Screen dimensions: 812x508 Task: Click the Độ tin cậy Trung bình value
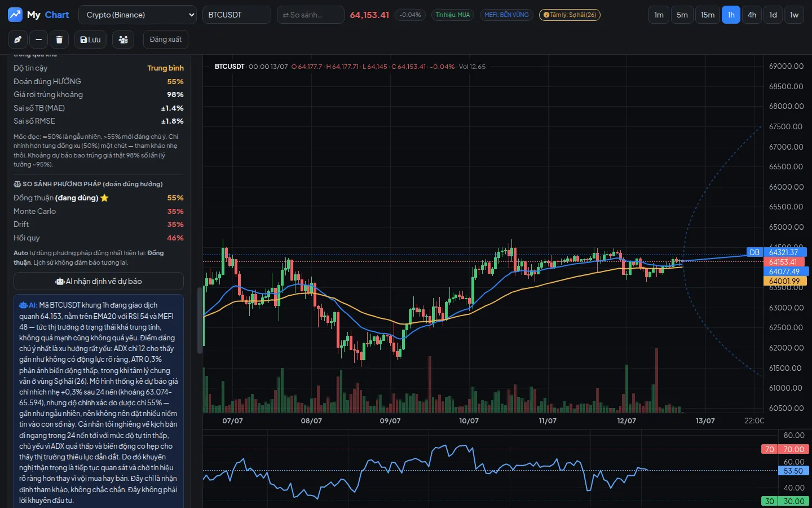[165, 68]
